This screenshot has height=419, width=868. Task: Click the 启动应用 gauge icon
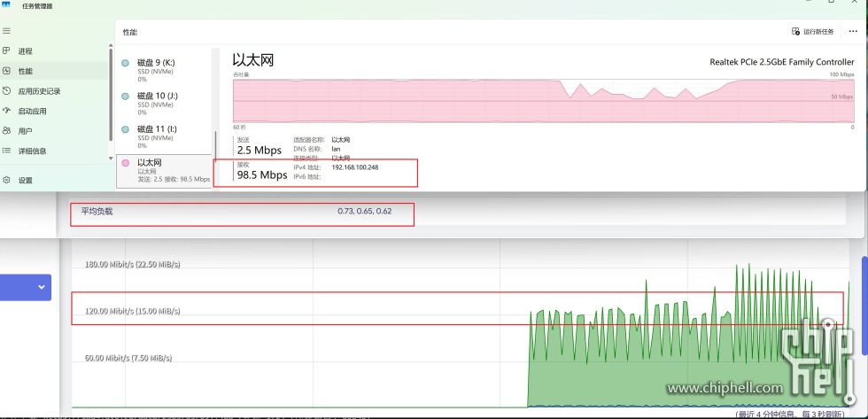7,111
